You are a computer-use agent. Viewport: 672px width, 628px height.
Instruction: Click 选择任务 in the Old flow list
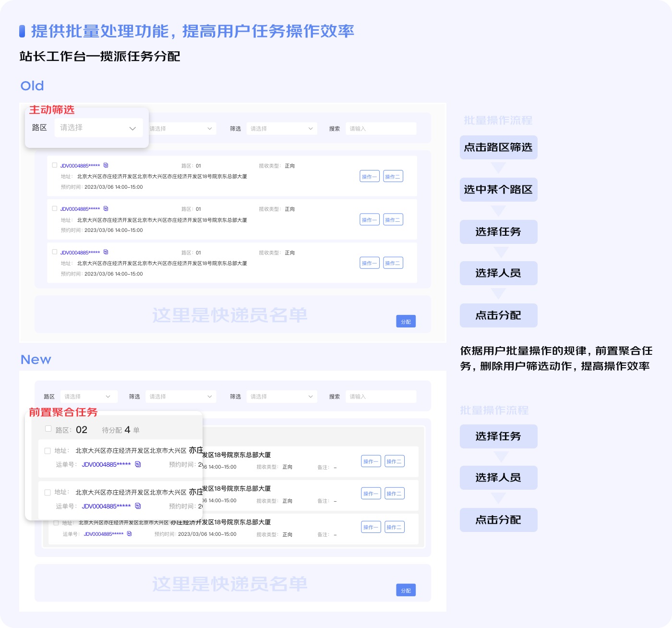pyautogui.click(x=498, y=232)
